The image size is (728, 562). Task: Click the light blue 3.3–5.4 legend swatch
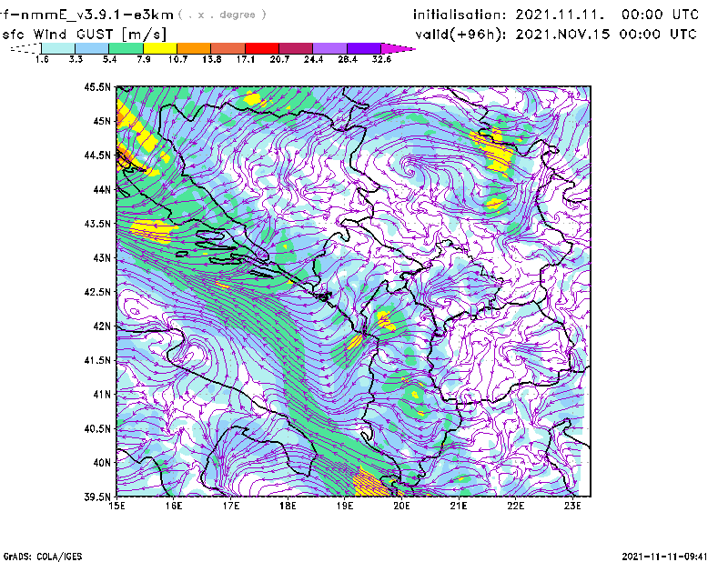coord(92,48)
